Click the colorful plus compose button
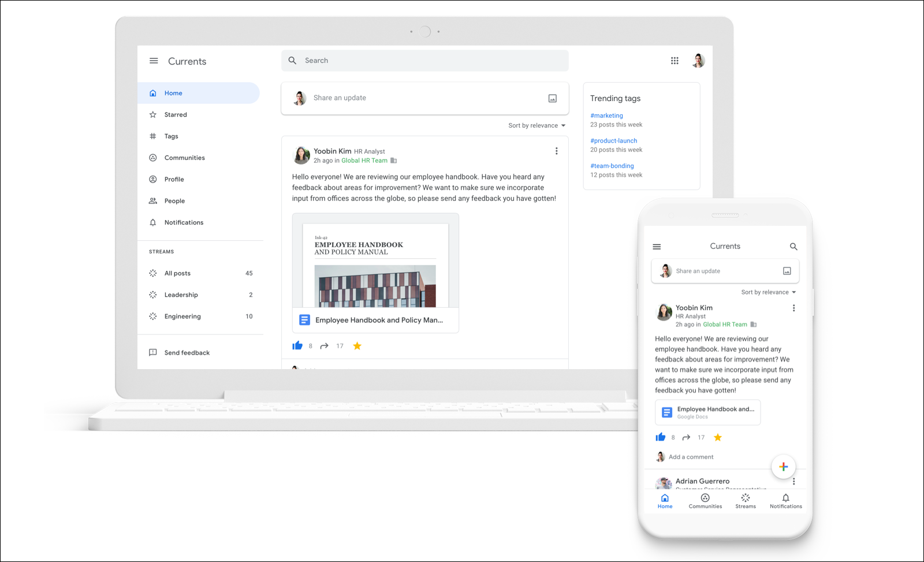This screenshot has height=562, width=924. (x=784, y=467)
